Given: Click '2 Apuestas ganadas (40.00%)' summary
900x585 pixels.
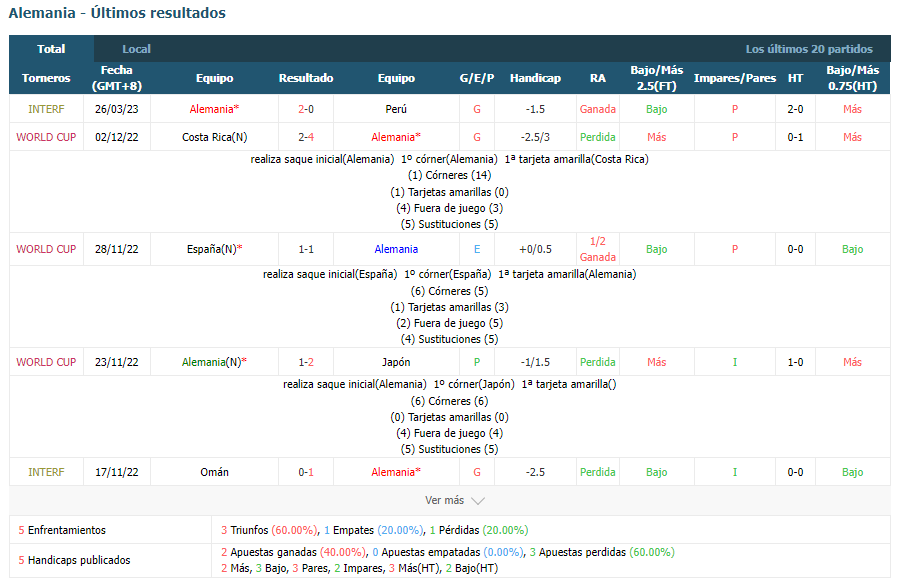Looking at the screenshot, I should tap(293, 552).
